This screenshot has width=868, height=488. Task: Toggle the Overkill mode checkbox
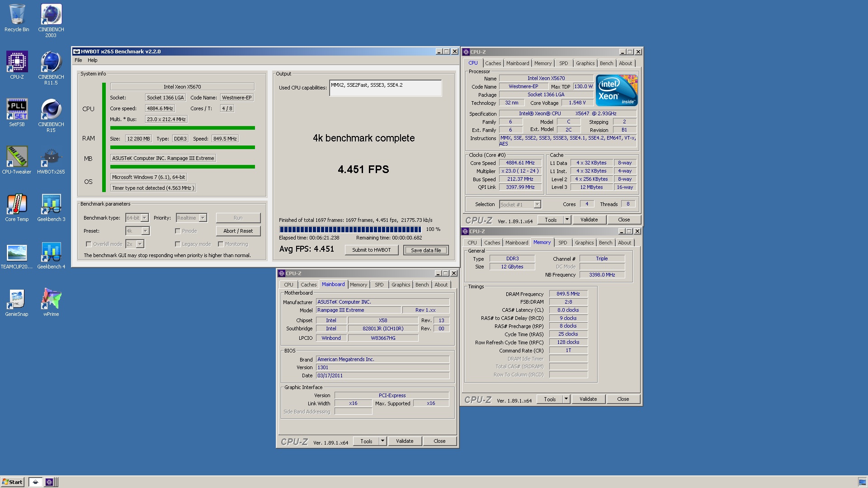coord(89,244)
